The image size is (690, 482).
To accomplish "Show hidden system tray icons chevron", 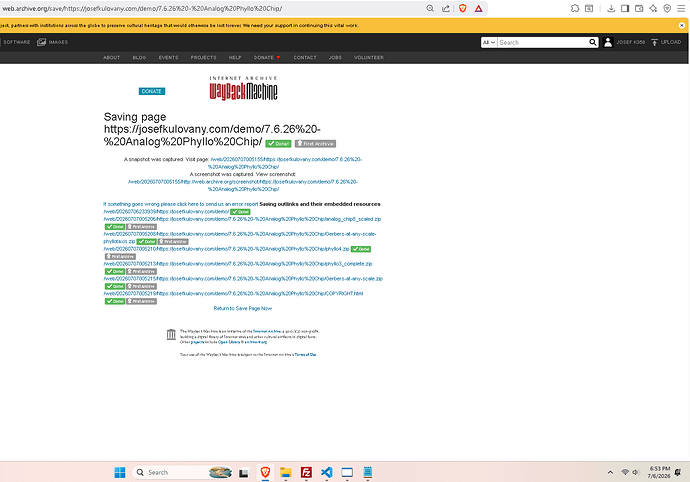I will 610,472.
